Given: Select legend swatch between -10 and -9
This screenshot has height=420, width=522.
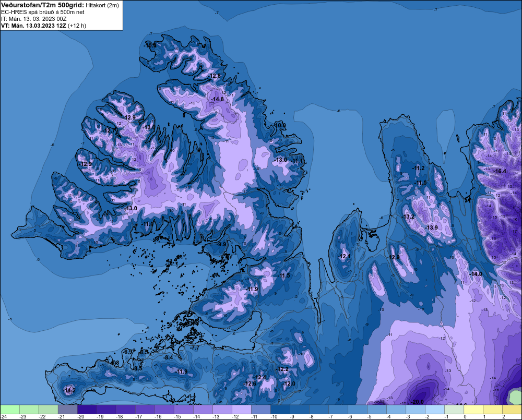Looking at the screenshot, I should point(280,409).
